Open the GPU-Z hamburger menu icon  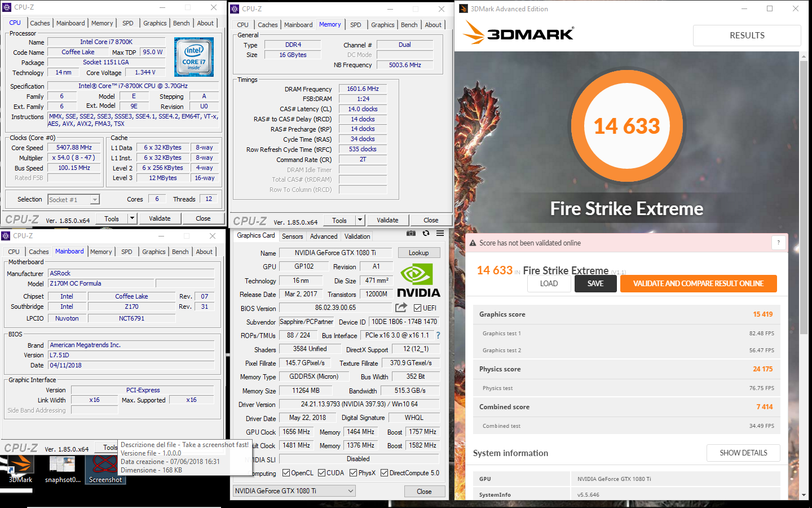point(440,233)
